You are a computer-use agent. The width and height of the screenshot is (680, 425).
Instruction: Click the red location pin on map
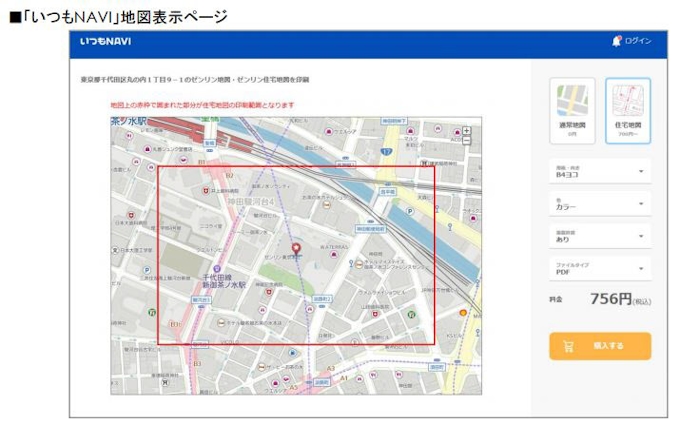(x=295, y=249)
